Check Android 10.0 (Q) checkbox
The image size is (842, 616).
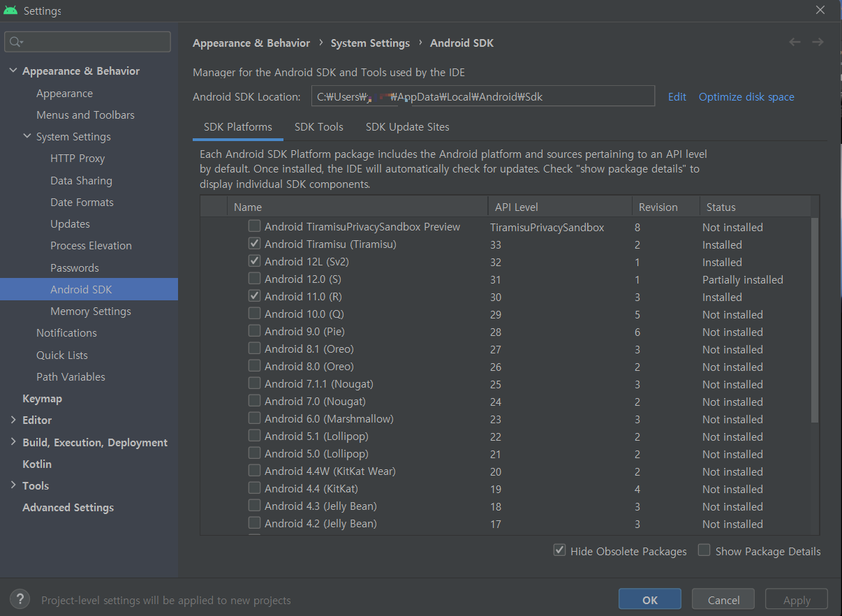tap(255, 314)
